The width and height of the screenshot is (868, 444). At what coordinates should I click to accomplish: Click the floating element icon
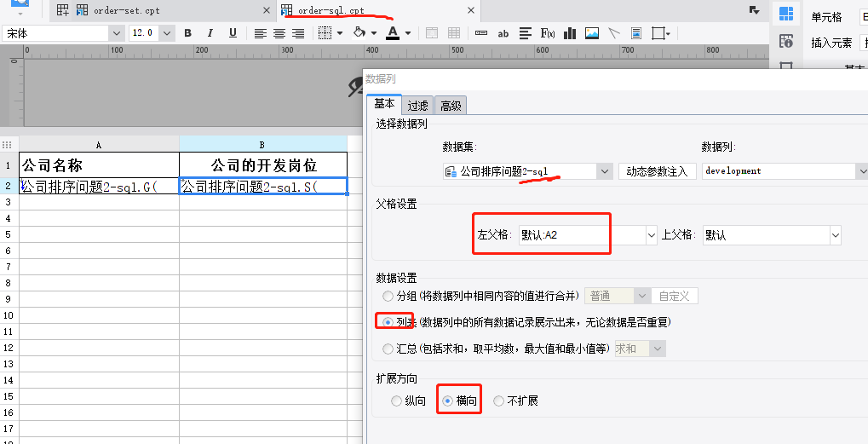point(658,33)
